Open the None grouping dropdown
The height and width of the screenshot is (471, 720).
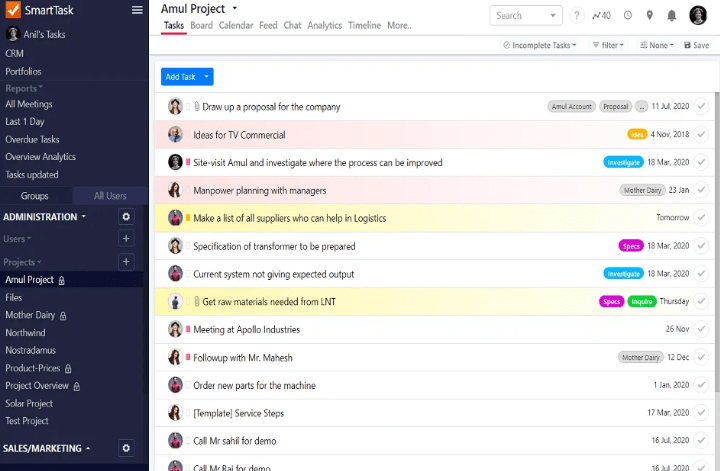point(657,45)
